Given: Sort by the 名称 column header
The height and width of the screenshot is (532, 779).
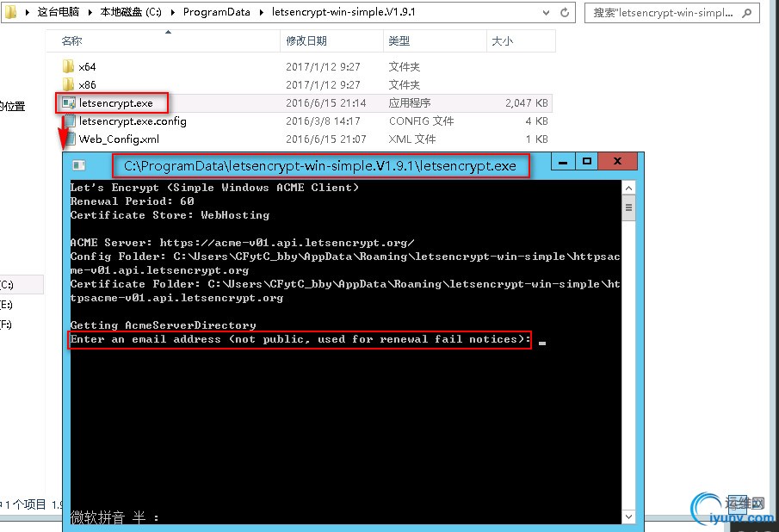Looking at the screenshot, I should coord(163,40).
